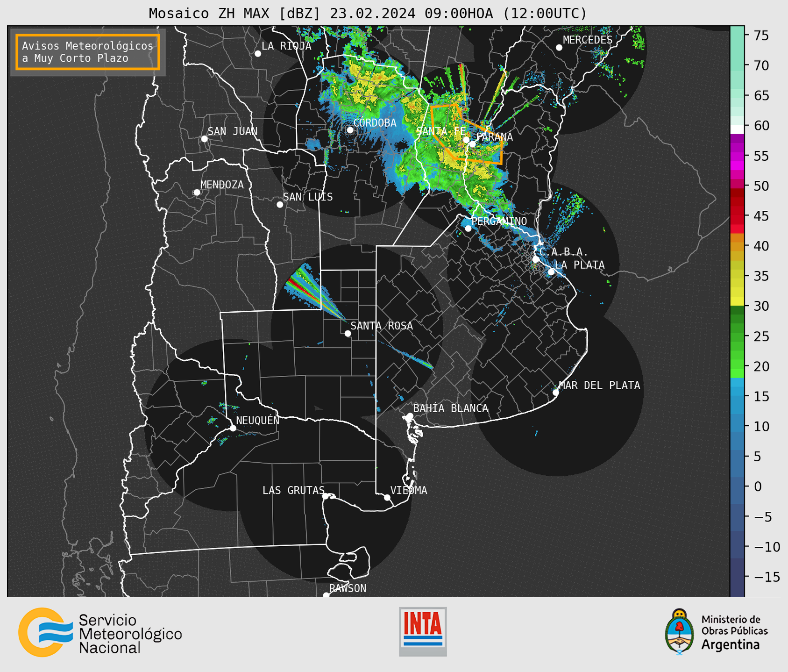Screen dimensions: 788x672
Task: Select the 'Avisos Meteorológicos a Muy Corto Plazo' legend box
Action: pos(88,52)
